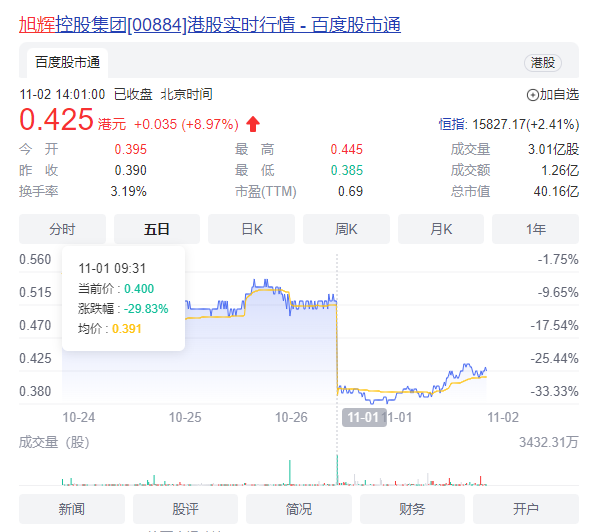610x532 pixels.
Task: Click tooltip average price 0.391
Action: coord(127,329)
